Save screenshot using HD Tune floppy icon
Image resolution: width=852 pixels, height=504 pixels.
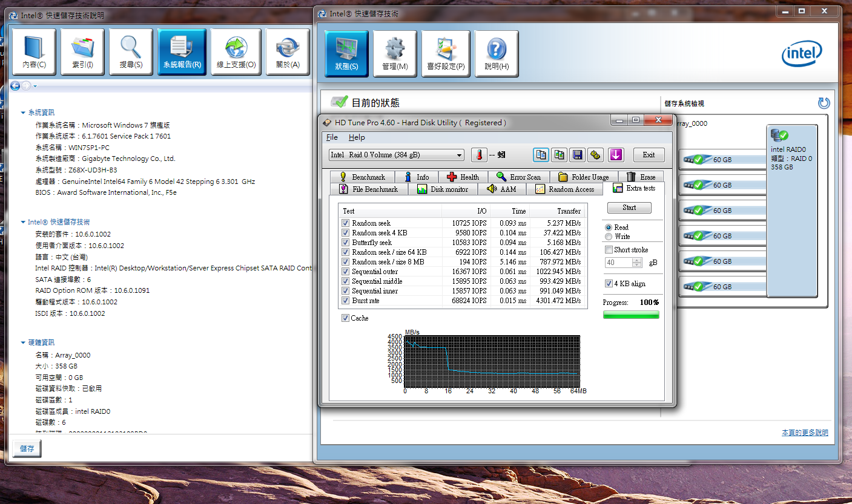[x=578, y=155]
